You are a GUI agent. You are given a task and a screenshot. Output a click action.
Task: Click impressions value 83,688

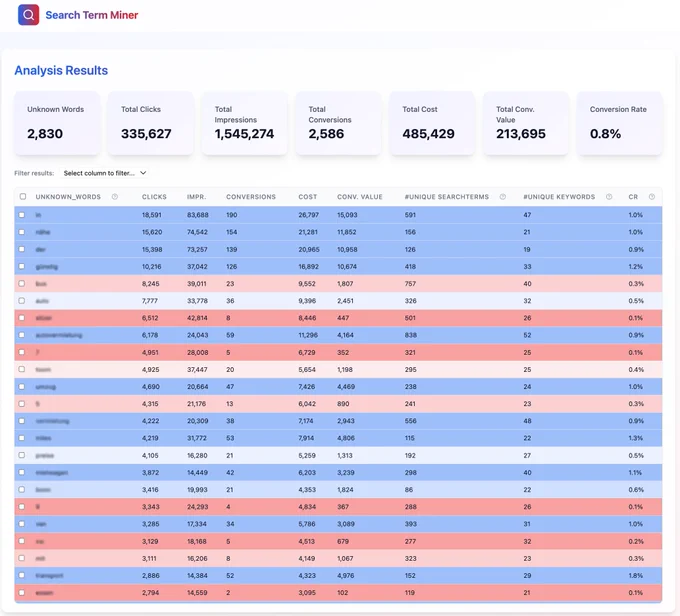click(x=198, y=215)
